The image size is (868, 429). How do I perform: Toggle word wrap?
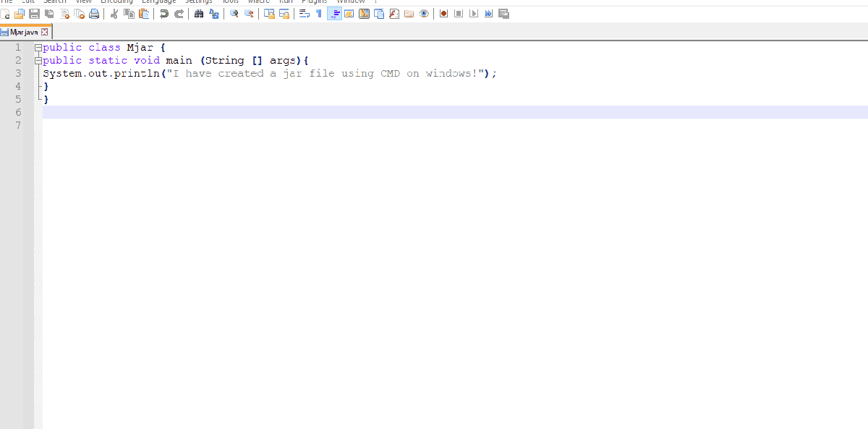coord(305,13)
